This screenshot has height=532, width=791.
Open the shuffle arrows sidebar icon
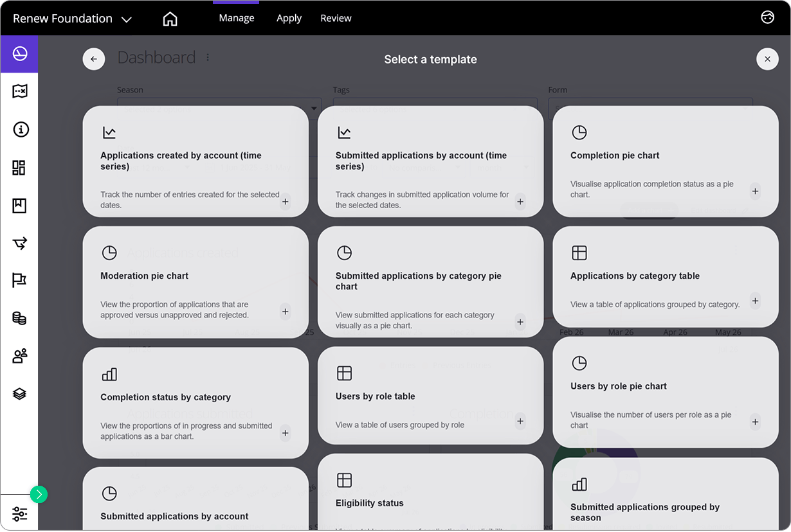(19, 243)
